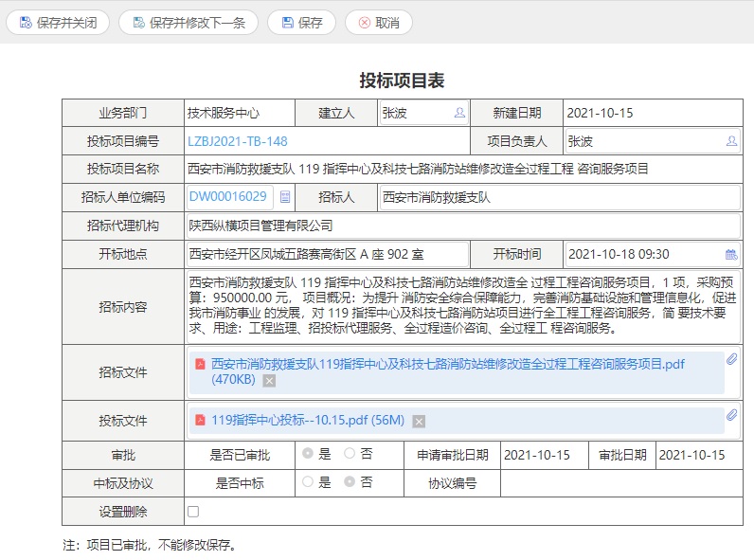Click the 建立人 张波 field
Image resolution: width=754 pixels, height=560 pixels.
[423, 113]
